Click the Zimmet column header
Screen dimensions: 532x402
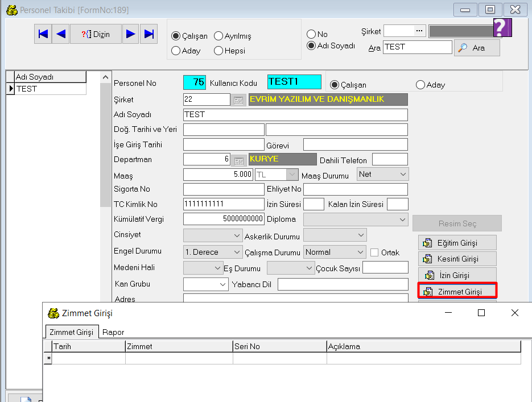click(x=179, y=346)
